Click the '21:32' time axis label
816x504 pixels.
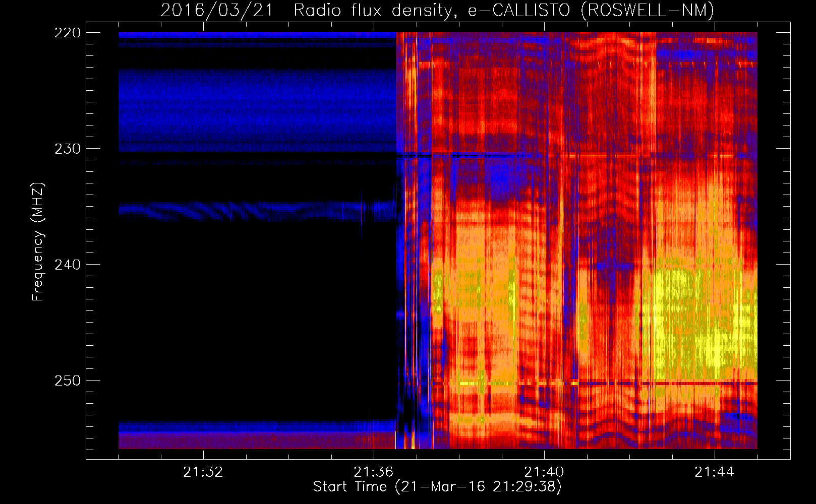tap(203, 472)
